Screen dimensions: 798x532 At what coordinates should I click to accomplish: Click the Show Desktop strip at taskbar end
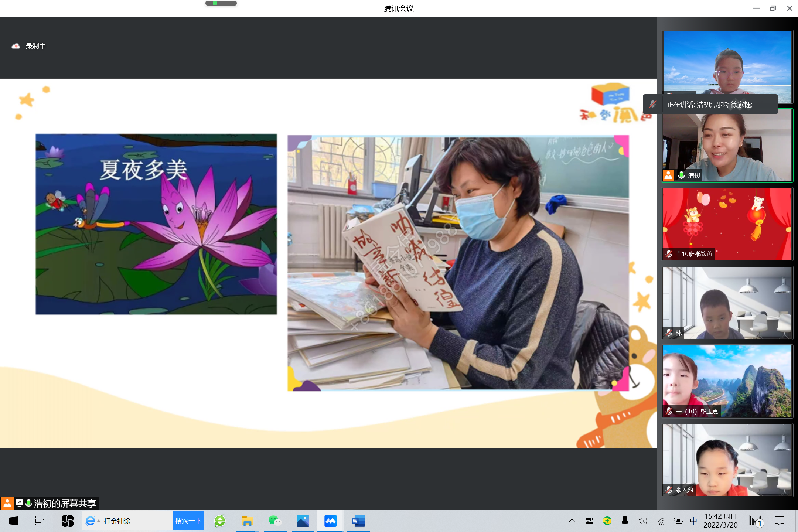796,521
